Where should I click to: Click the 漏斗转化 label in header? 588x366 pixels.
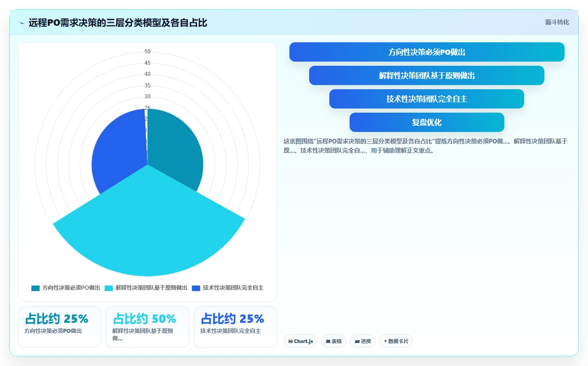pyautogui.click(x=557, y=22)
